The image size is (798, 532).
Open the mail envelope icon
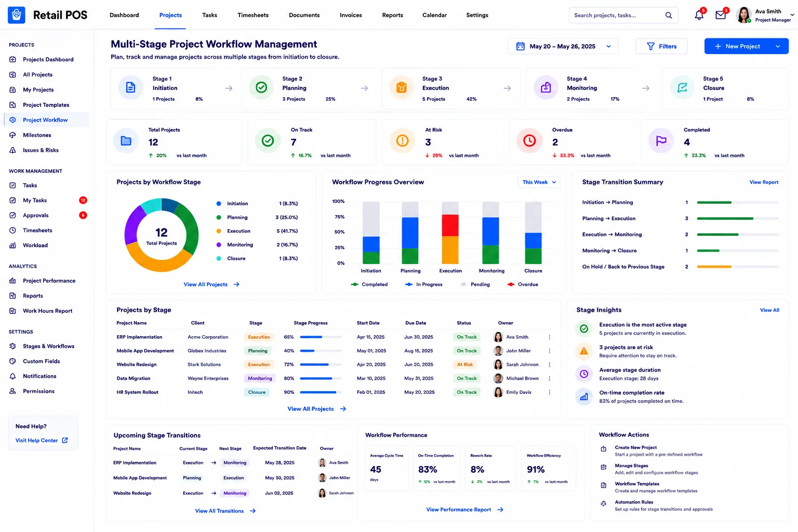pyautogui.click(x=721, y=15)
